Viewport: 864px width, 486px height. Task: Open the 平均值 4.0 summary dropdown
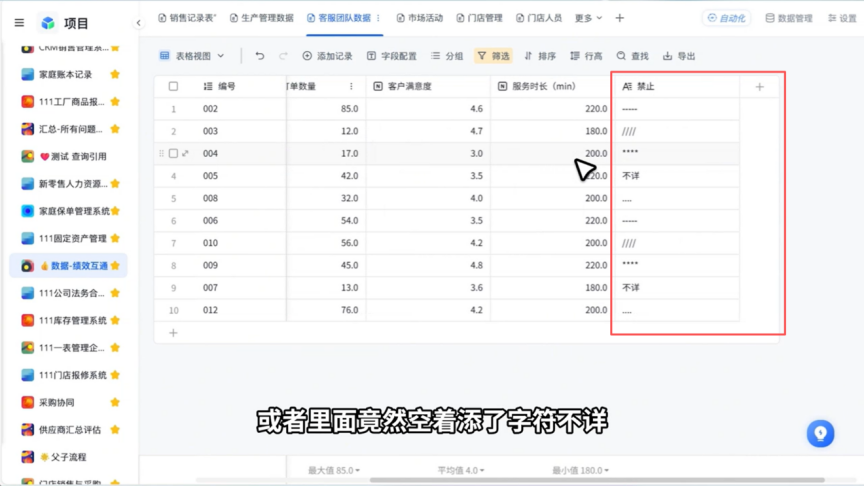461,470
